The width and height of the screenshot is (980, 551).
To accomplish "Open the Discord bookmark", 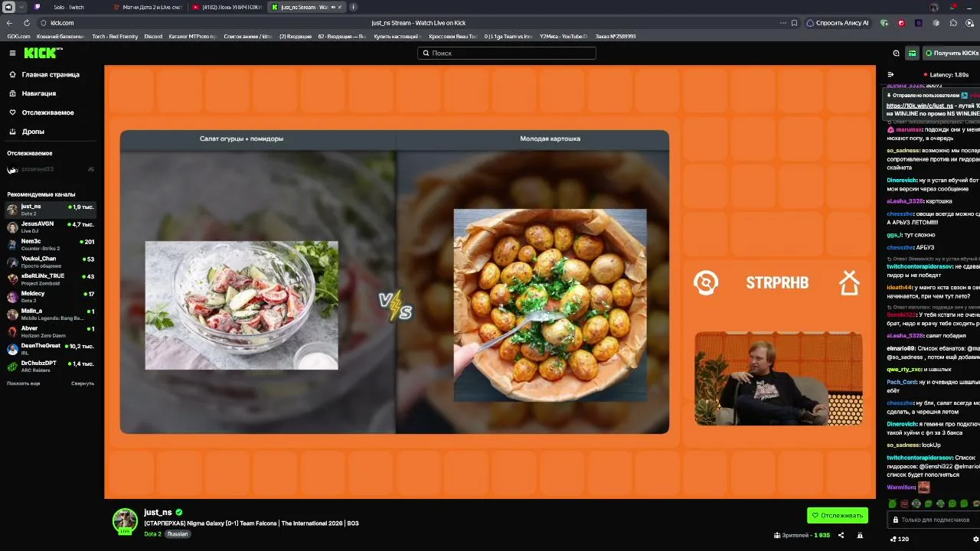I will click(153, 37).
